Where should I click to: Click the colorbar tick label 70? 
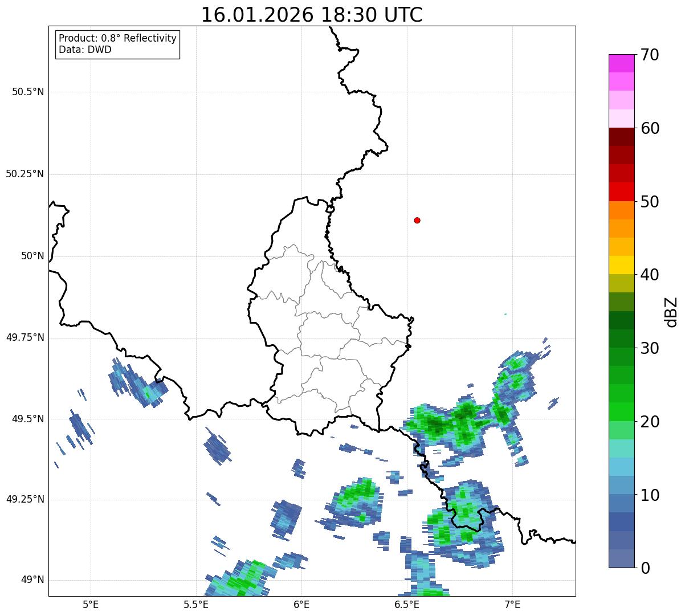650,55
